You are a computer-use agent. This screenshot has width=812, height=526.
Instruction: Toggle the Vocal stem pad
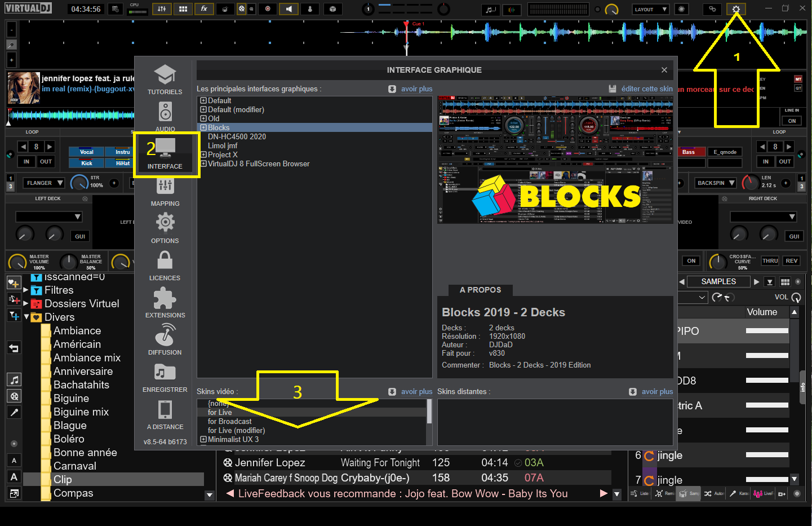86,152
